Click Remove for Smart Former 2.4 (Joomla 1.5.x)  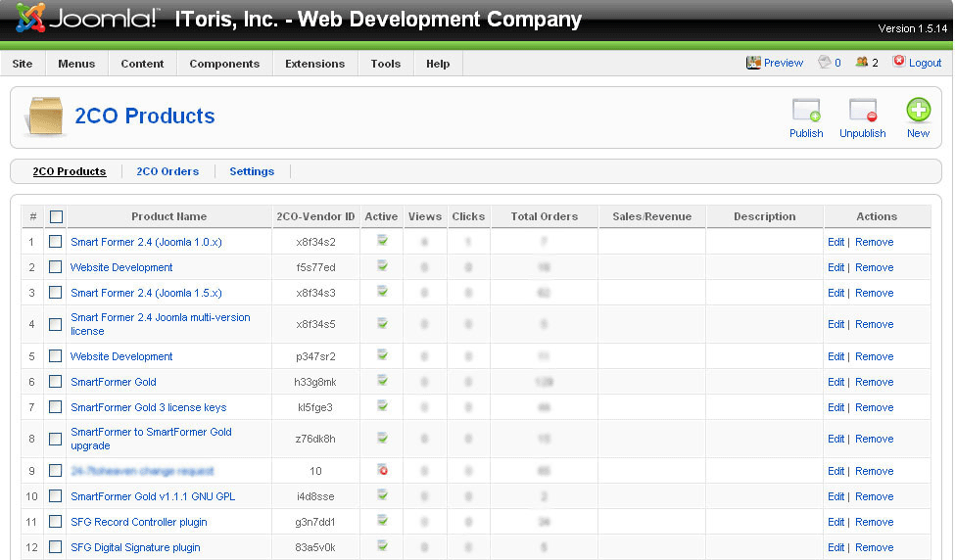874,293
